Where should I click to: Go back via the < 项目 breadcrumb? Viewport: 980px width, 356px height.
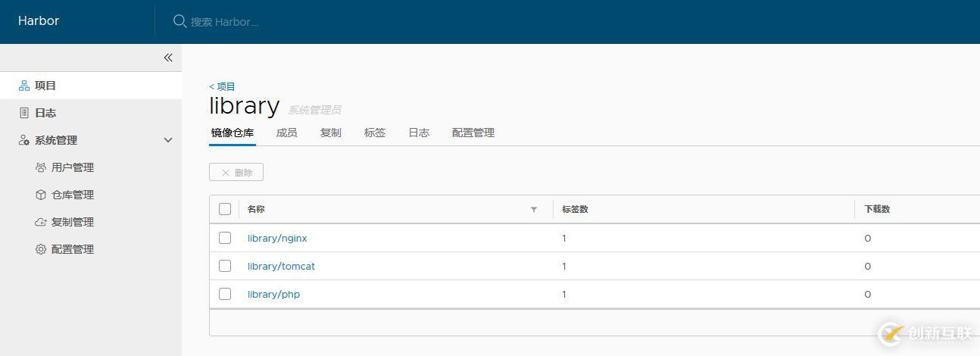point(222,86)
